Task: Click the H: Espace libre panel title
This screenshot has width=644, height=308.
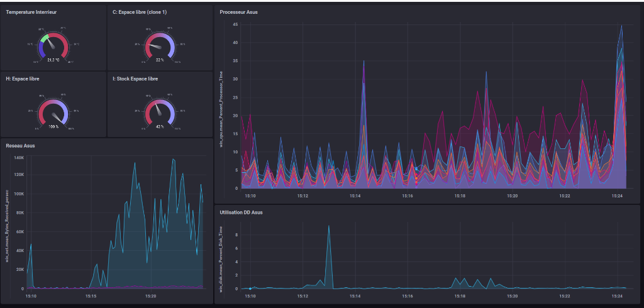Action: (23, 79)
